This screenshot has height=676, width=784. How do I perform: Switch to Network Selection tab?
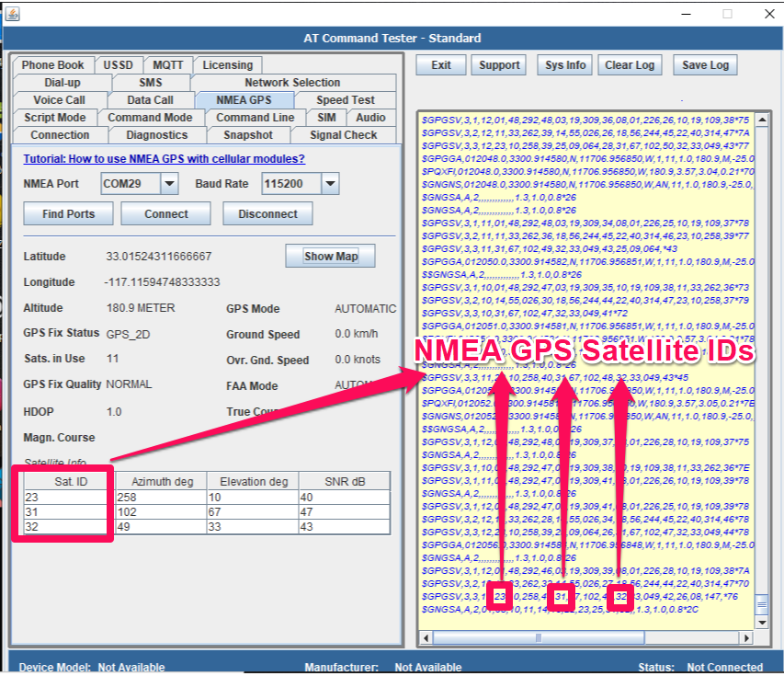click(292, 83)
